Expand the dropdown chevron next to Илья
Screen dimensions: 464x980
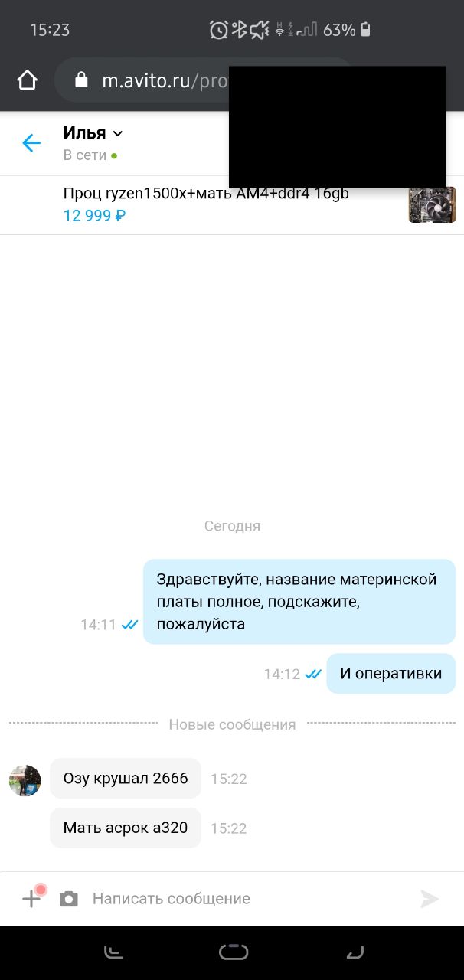pyautogui.click(x=117, y=134)
